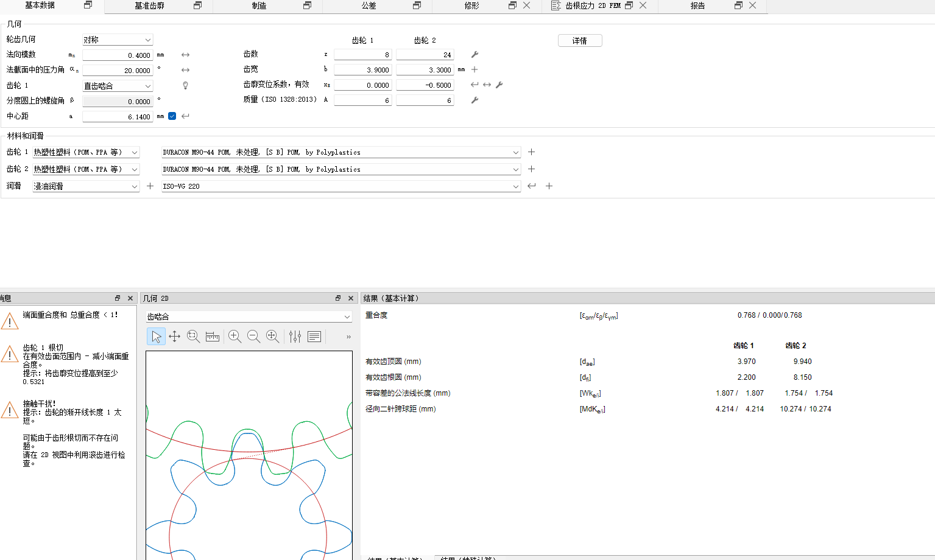
Task: Click the 有效齿顶圆 (mm) result row label
Action: [x=393, y=362]
